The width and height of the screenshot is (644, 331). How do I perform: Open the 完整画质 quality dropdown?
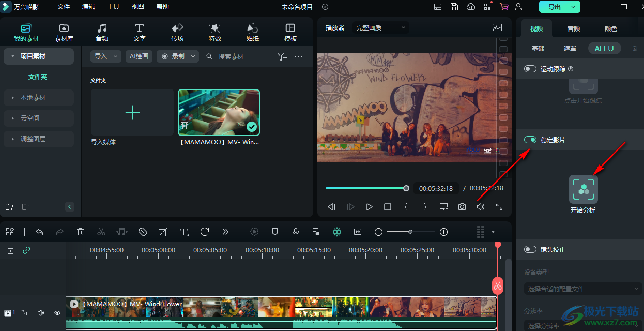click(x=380, y=27)
